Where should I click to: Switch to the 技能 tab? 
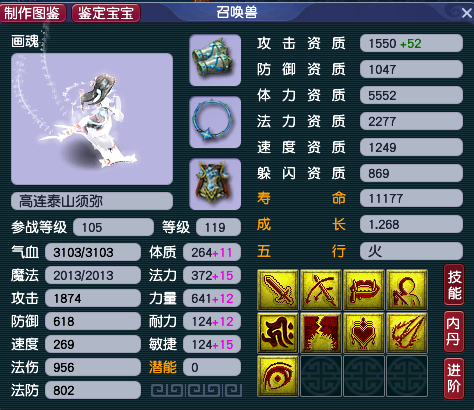pyautogui.click(x=454, y=285)
